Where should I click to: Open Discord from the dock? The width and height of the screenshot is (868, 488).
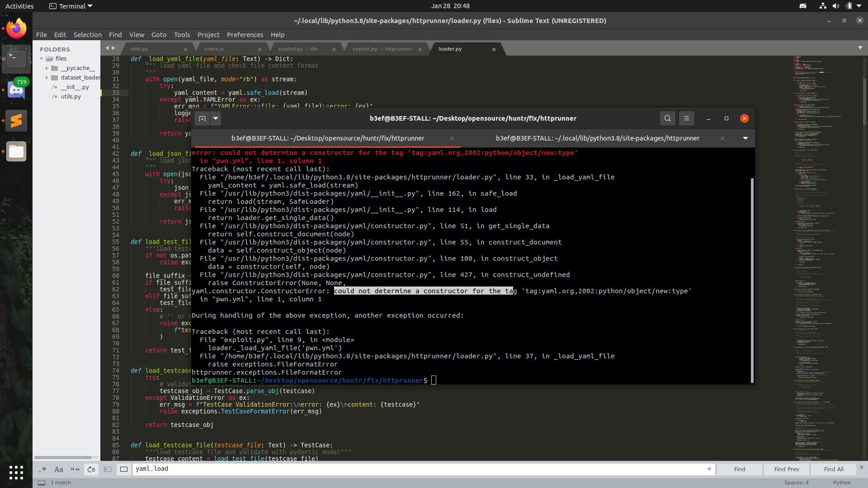pyautogui.click(x=16, y=90)
